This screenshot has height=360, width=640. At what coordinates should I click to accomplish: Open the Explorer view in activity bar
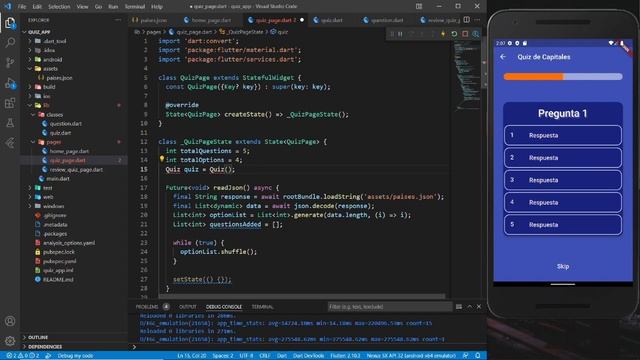(10, 23)
